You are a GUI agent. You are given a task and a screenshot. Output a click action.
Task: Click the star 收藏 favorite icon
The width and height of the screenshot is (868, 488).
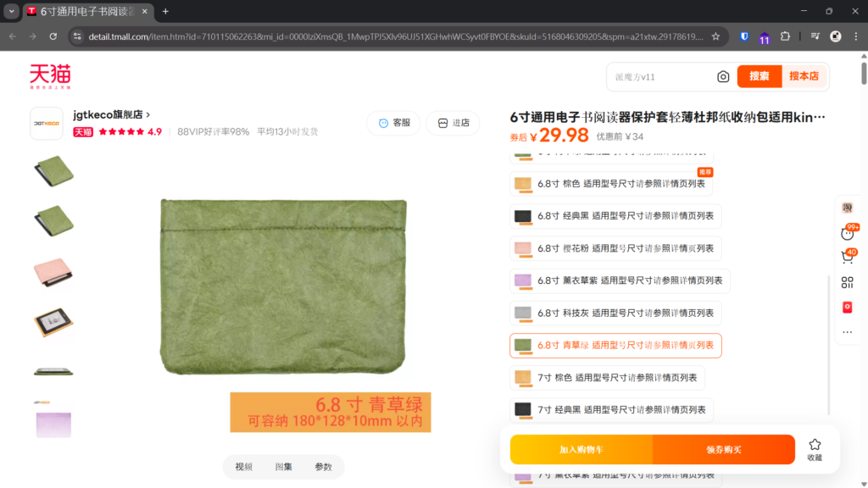click(814, 449)
